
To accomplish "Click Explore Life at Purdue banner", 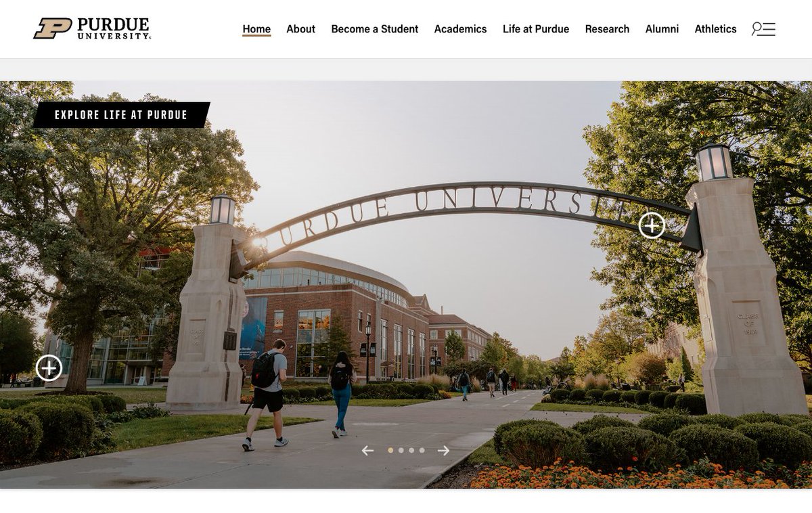I will 121,115.
